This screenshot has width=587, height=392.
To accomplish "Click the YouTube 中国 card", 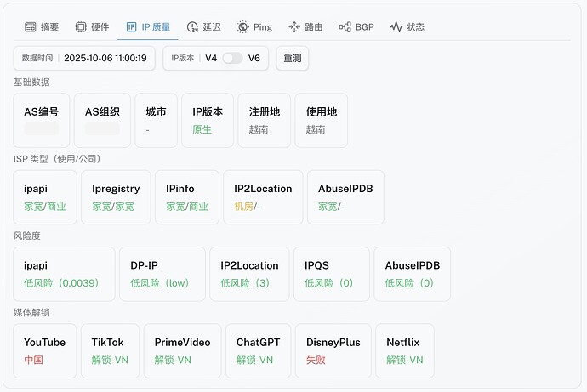I will point(45,351).
